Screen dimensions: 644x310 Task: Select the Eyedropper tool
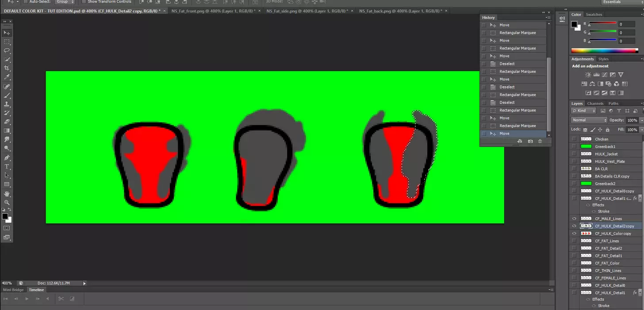(7, 77)
